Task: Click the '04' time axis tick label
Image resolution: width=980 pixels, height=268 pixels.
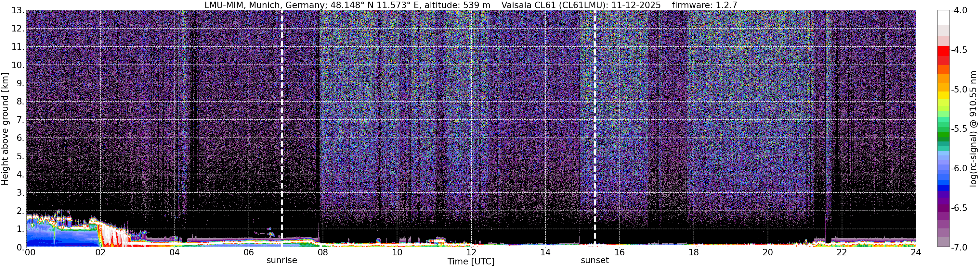Action: click(174, 252)
